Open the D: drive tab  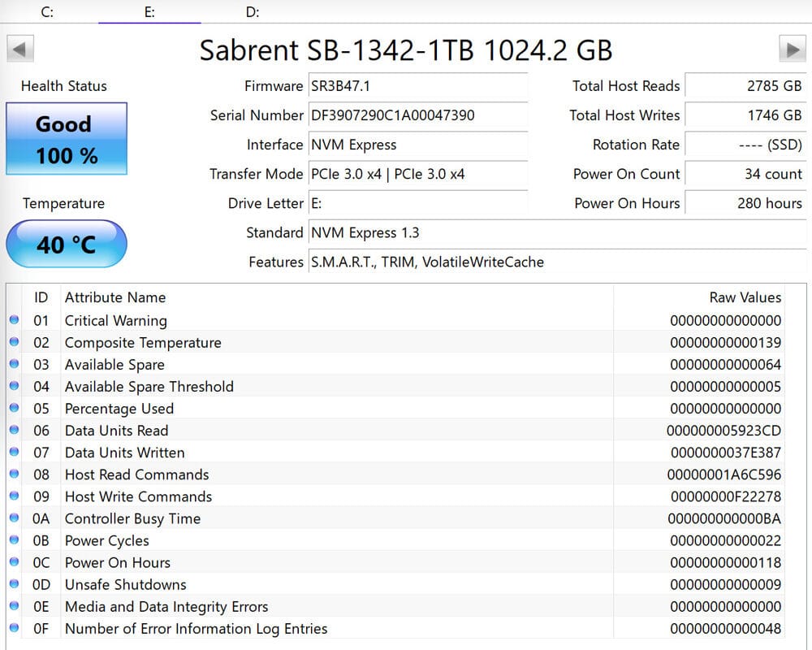(253, 12)
